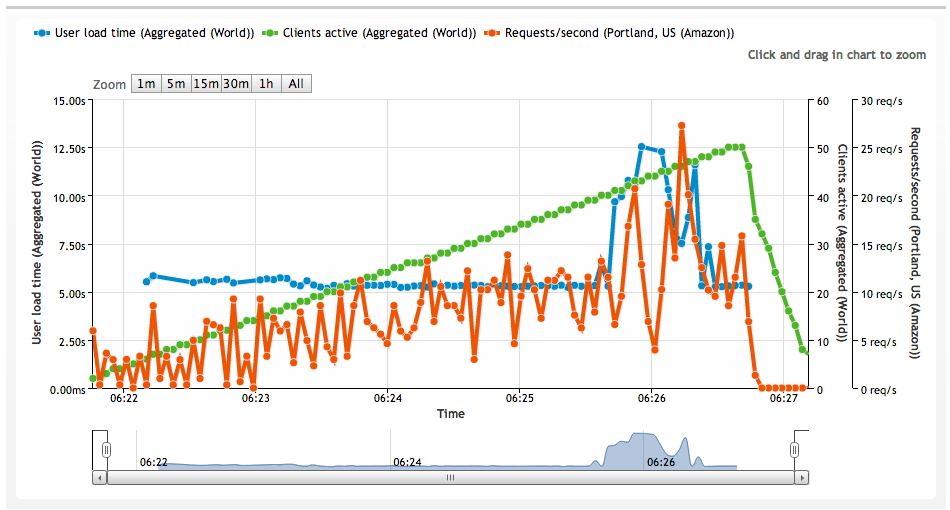Click the green Clients active legend marker

pos(268,33)
